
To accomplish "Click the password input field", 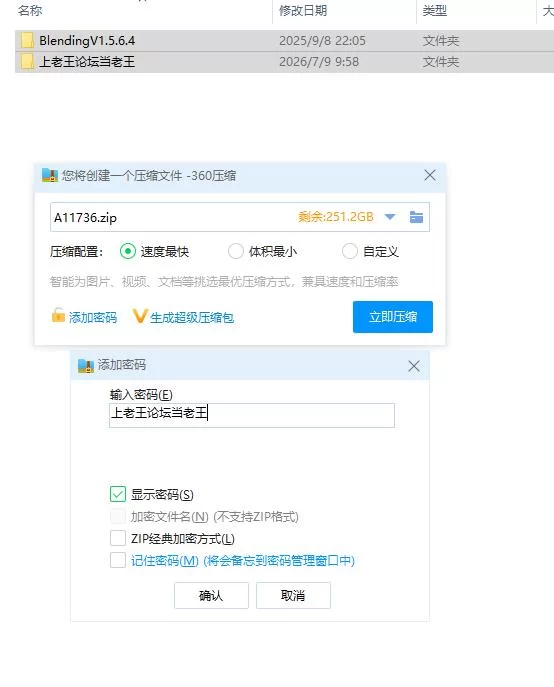I will click(252, 415).
